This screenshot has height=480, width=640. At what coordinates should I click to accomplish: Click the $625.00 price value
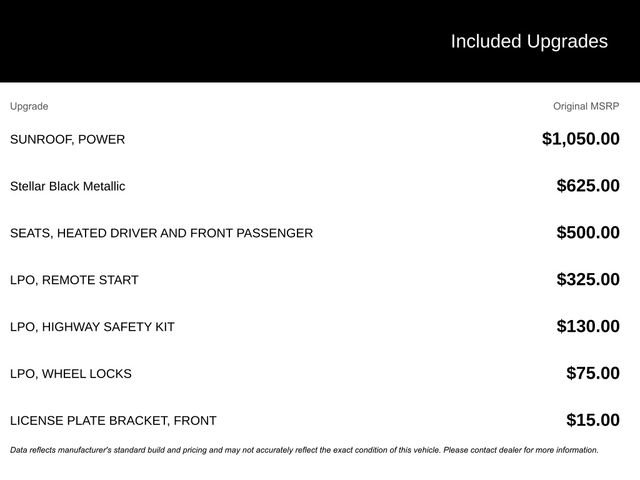click(588, 186)
